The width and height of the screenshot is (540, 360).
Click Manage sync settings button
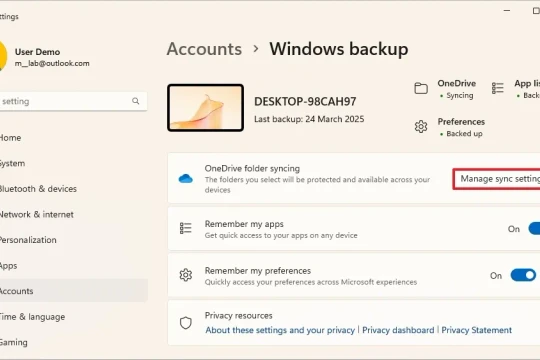(x=497, y=179)
